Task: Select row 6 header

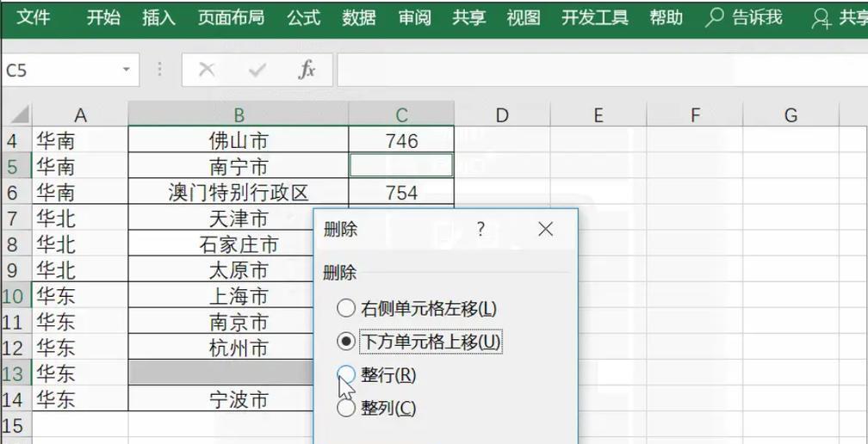Action: [16, 193]
